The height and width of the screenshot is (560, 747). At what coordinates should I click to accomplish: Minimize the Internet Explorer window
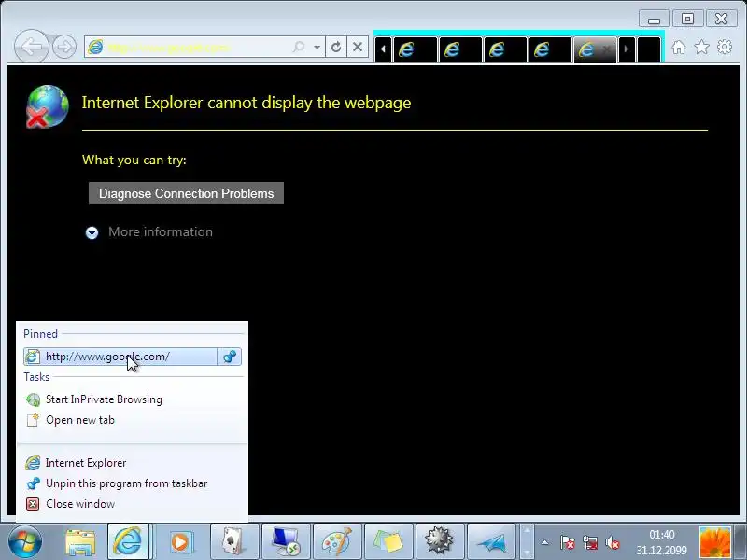655,19
